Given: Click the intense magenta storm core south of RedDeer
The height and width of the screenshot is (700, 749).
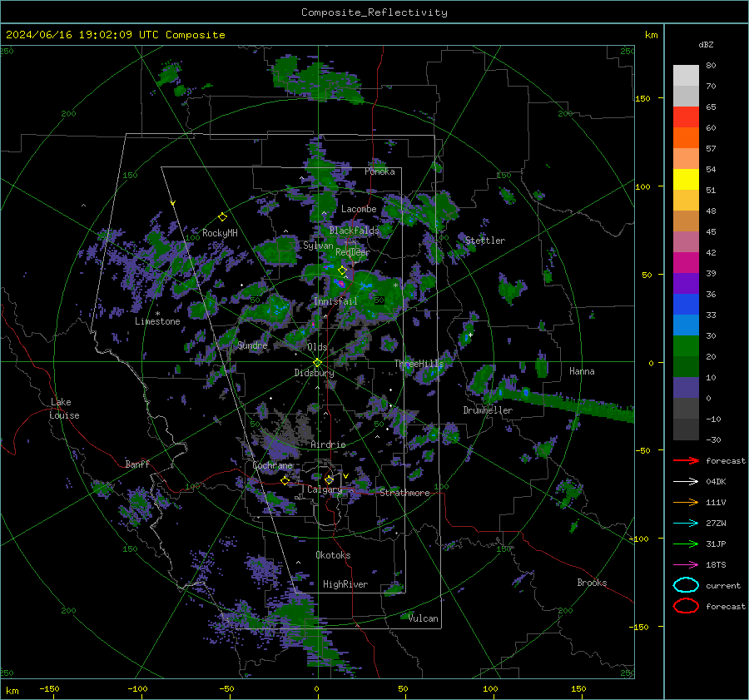Looking at the screenshot, I should 340,284.
